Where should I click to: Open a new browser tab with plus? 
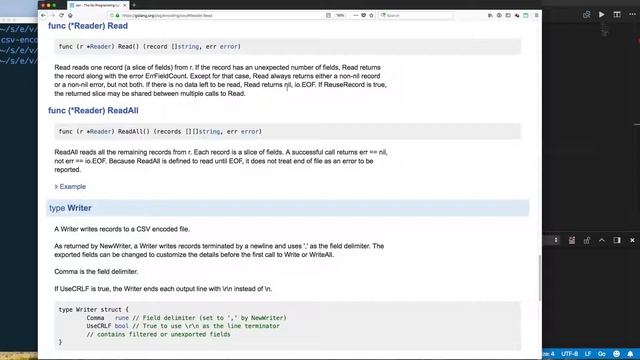(x=134, y=5)
